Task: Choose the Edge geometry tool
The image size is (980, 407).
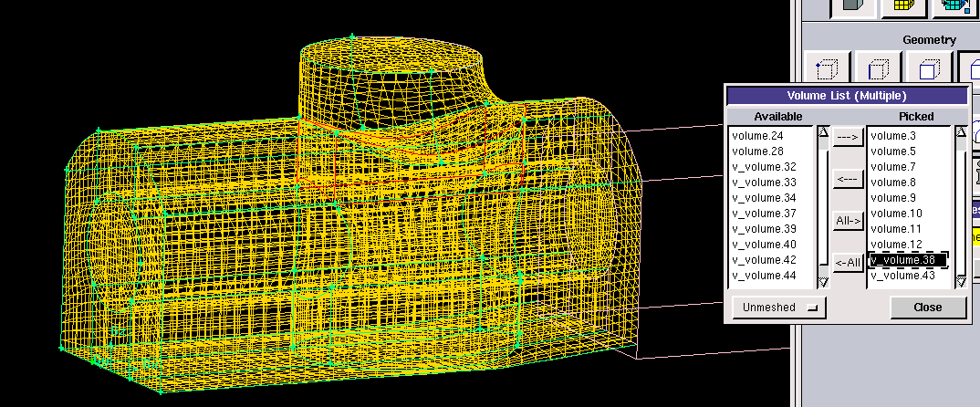Action: point(879,69)
